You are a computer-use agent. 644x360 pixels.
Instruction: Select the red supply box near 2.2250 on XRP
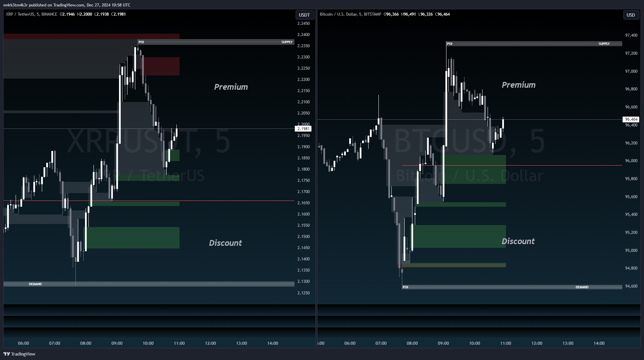pyautogui.click(x=160, y=66)
